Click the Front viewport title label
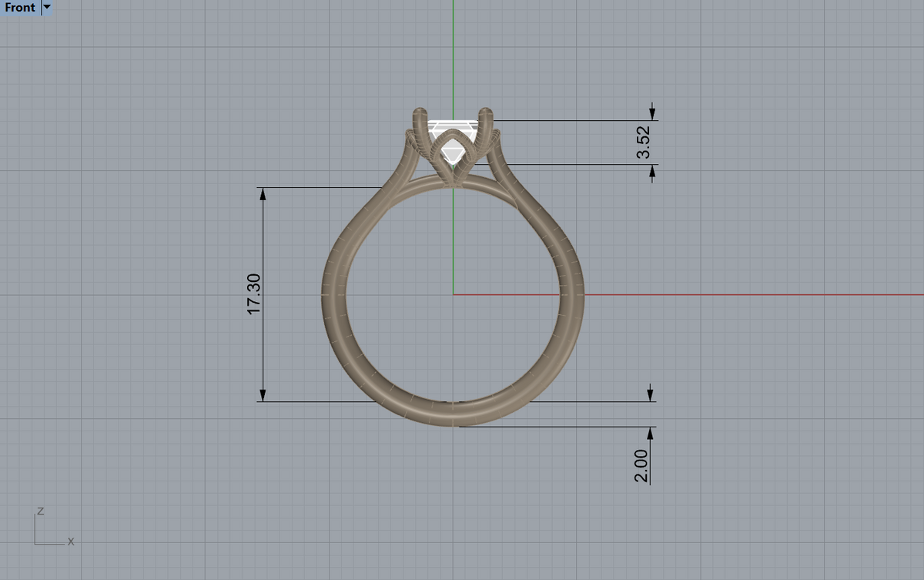The width and height of the screenshot is (924, 580). (20, 8)
